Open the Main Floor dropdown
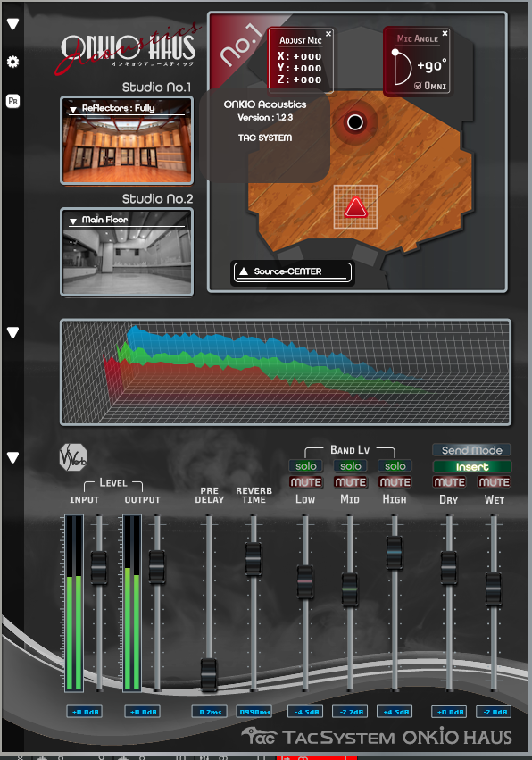 coord(127,220)
